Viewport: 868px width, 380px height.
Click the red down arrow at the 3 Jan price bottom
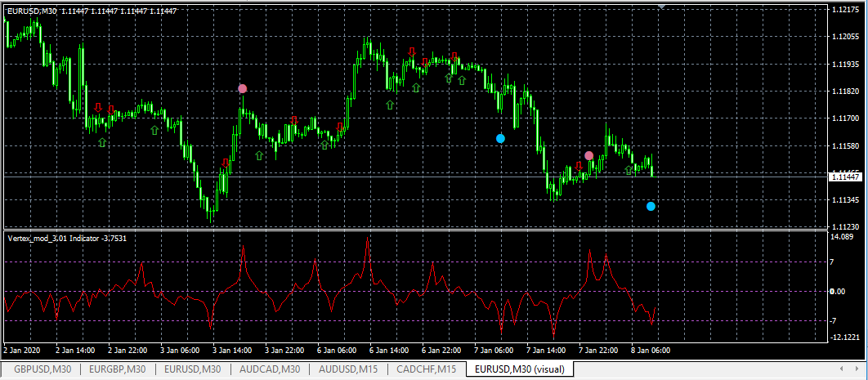pyautogui.click(x=225, y=163)
